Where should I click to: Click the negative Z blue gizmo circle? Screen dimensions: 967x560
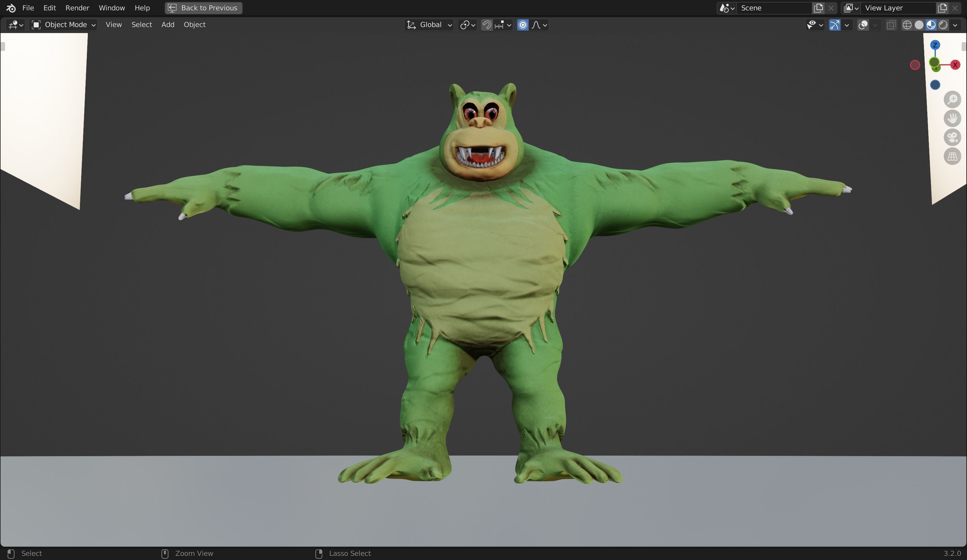click(935, 85)
